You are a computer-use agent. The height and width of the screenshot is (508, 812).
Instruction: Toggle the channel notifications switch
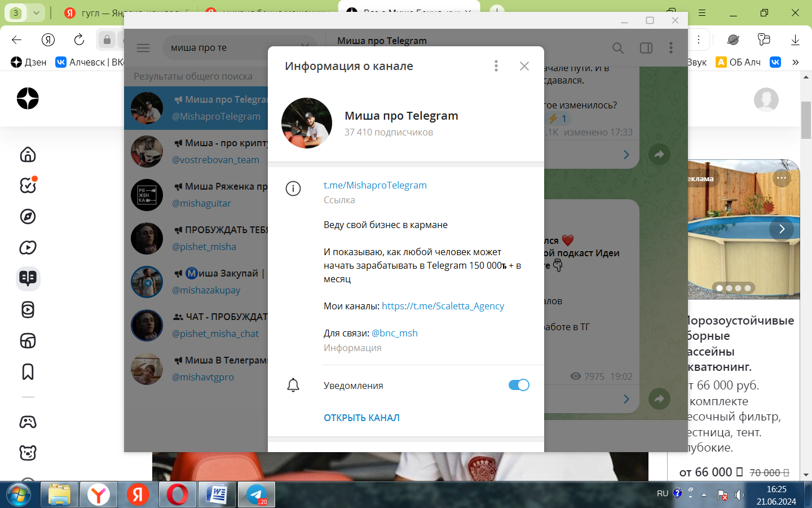tap(519, 385)
